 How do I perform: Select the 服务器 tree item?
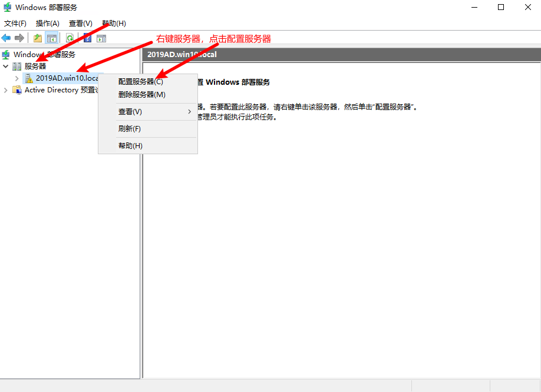35,67
